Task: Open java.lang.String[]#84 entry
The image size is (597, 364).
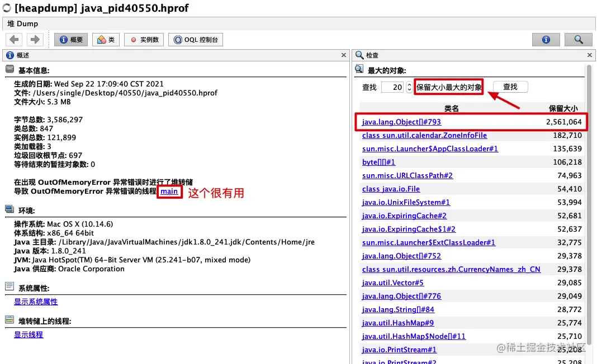Action: [x=398, y=310]
